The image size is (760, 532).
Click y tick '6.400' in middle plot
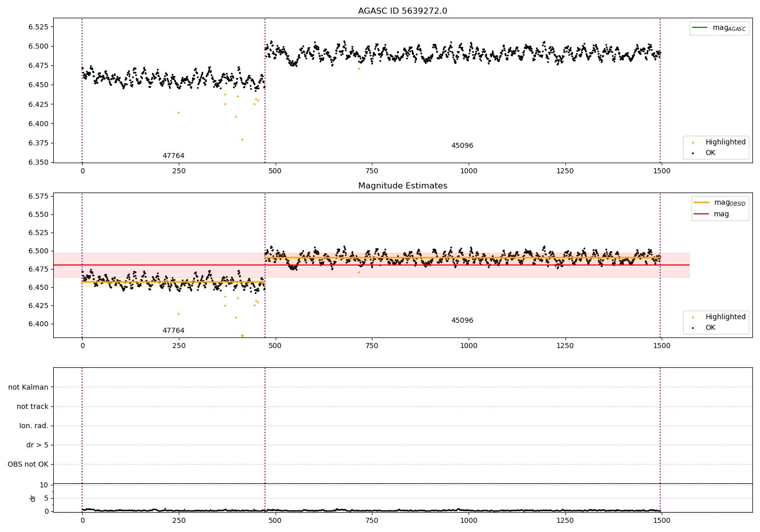point(39,324)
